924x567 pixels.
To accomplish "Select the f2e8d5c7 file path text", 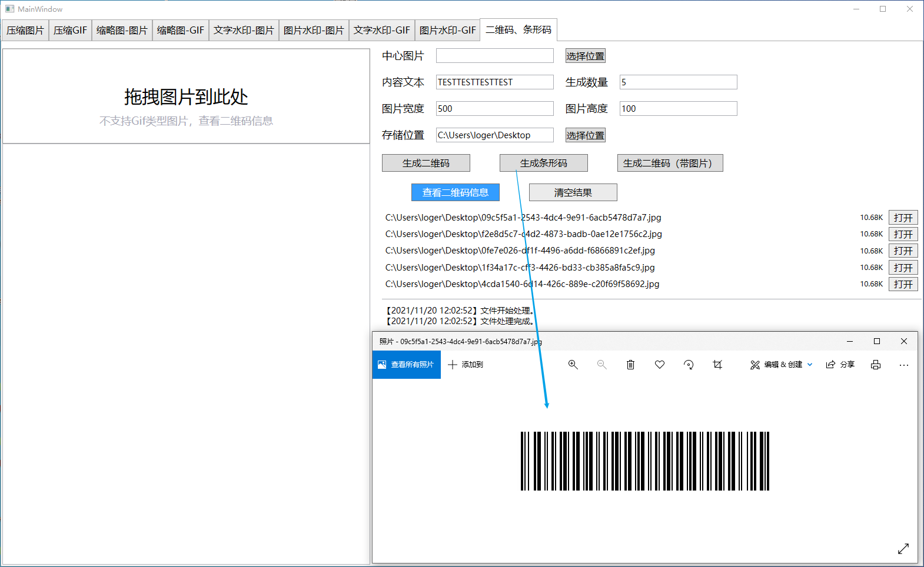I will click(524, 234).
